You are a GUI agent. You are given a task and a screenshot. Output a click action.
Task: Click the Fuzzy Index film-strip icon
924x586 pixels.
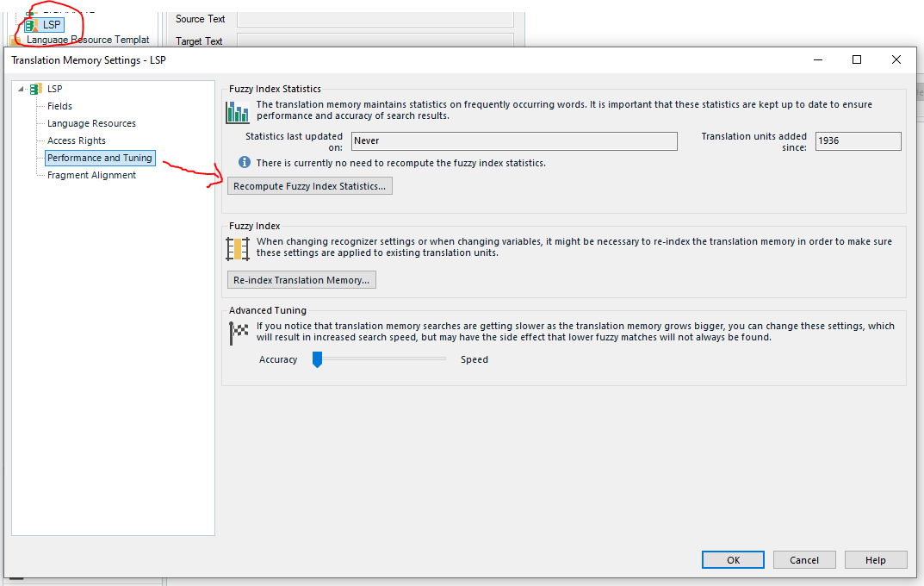tap(238, 249)
